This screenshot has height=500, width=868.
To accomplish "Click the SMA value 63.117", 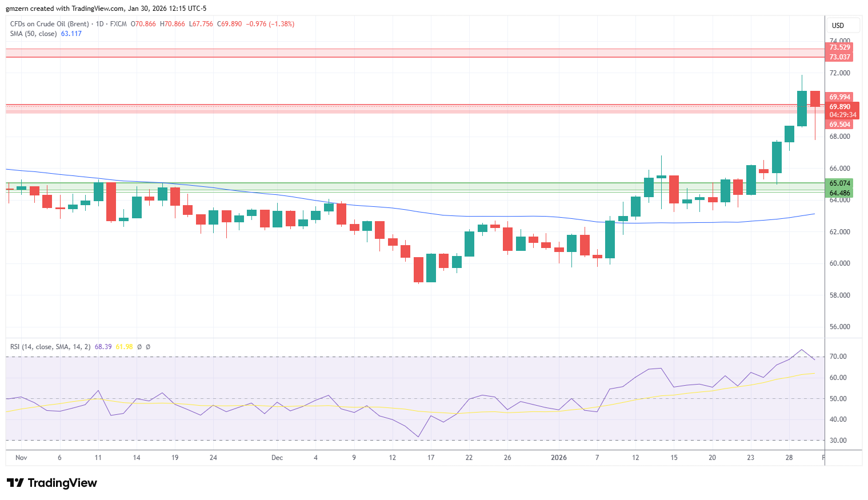I will point(71,34).
